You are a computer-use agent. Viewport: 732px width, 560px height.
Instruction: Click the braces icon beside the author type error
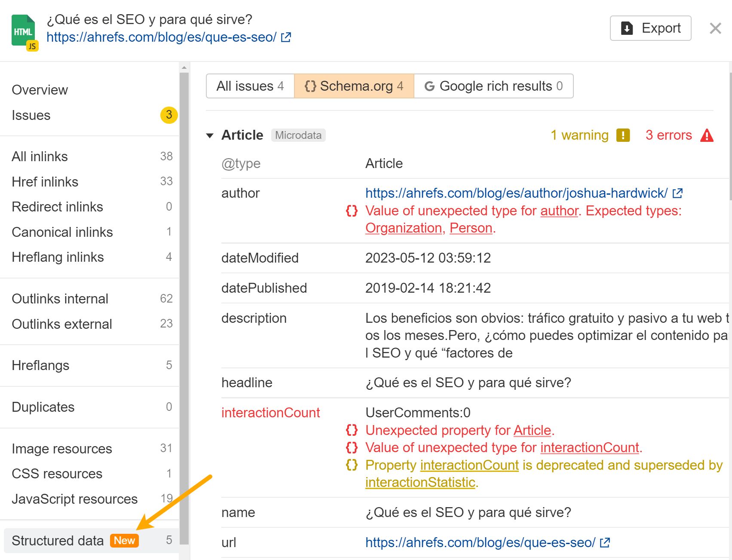coord(352,211)
